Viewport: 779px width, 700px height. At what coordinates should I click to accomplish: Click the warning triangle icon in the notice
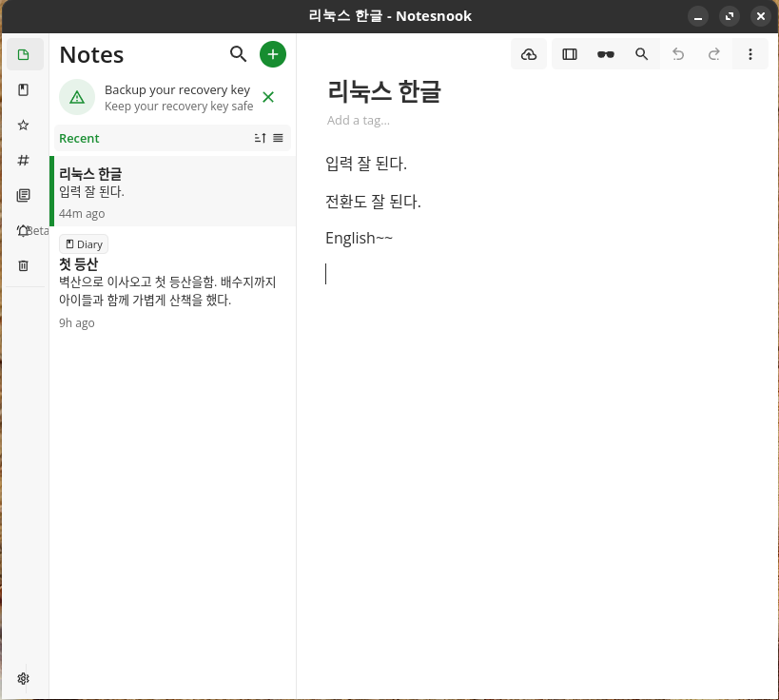(x=77, y=97)
